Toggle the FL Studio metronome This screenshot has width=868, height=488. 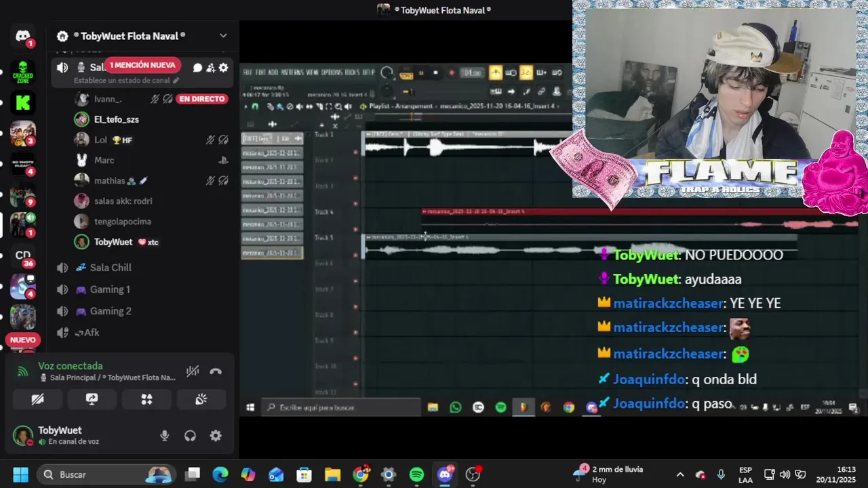(496, 73)
